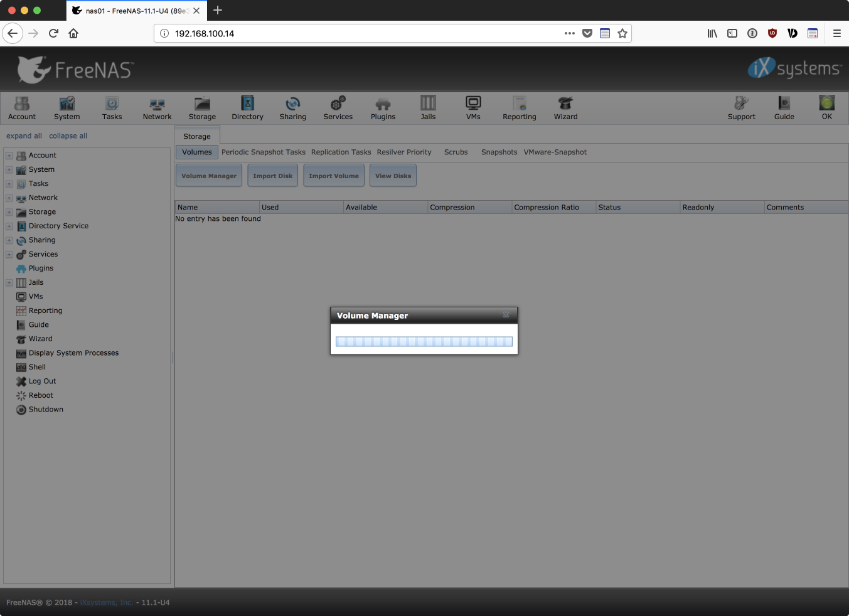The width and height of the screenshot is (849, 616).
Task: Click the Import Volume button
Action: pos(334,176)
